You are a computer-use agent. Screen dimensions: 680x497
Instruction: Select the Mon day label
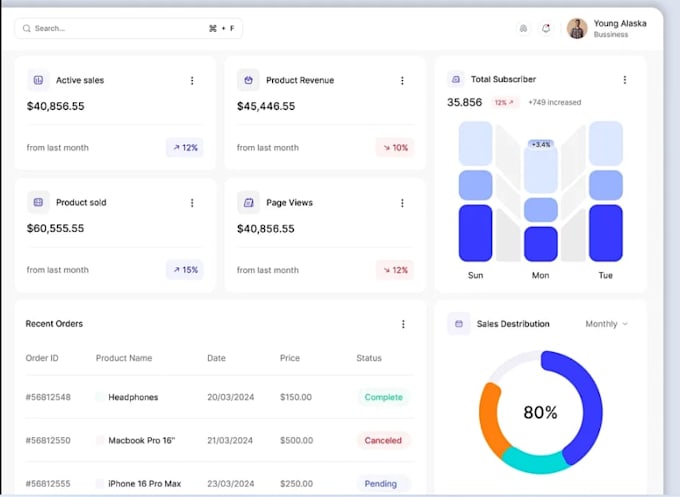[540, 275]
